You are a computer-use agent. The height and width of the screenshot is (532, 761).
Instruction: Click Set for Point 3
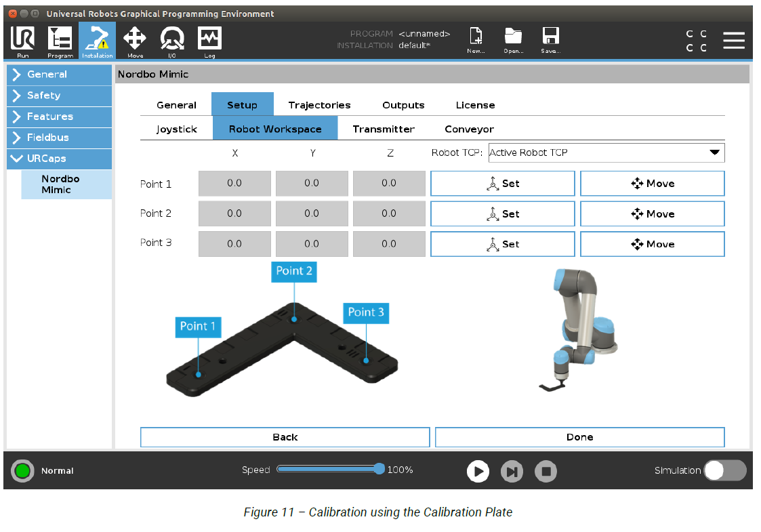click(502, 244)
